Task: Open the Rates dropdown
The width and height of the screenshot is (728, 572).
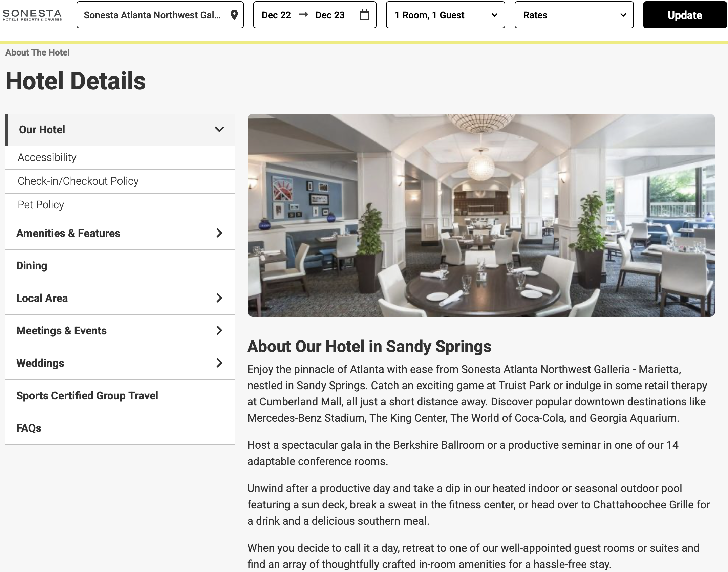Action: point(574,15)
